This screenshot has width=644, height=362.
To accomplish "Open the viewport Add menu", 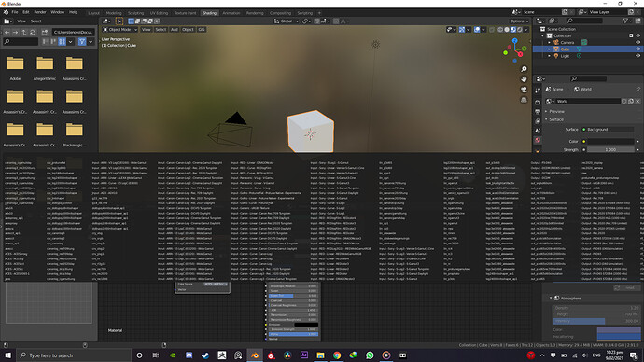I will pos(175,30).
